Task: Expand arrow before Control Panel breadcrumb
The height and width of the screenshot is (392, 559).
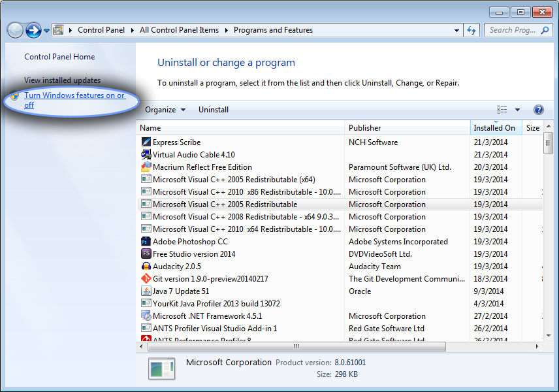Action: click(x=71, y=30)
